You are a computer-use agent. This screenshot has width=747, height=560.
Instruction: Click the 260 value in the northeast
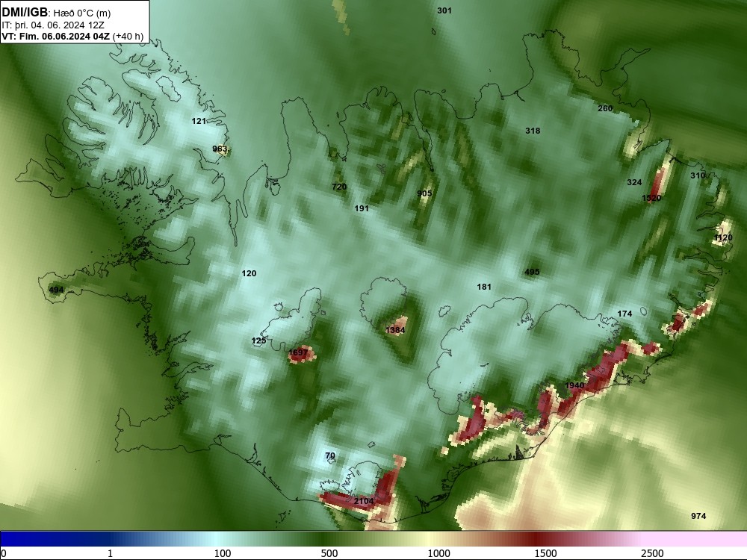coord(605,108)
